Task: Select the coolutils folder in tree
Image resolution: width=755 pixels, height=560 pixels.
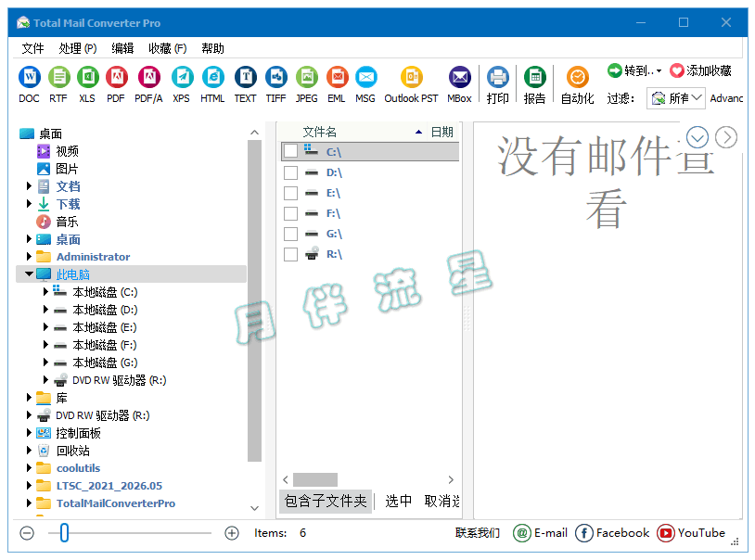Action: pyautogui.click(x=78, y=468)
